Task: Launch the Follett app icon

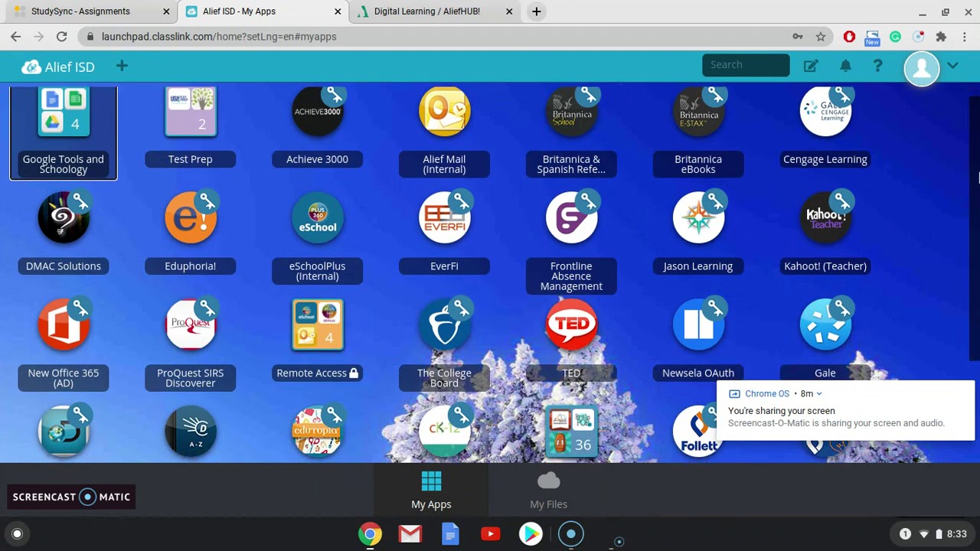Action: coord(698,432)
